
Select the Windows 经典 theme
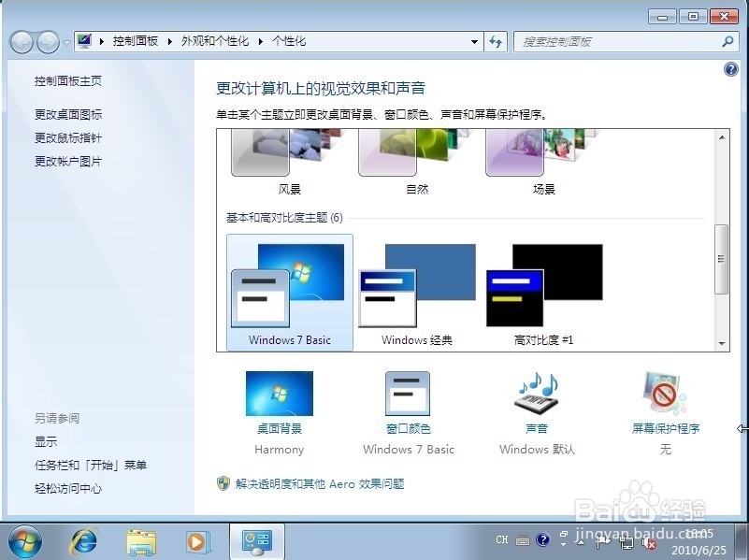pyautogui.click(x=416, y=293)
